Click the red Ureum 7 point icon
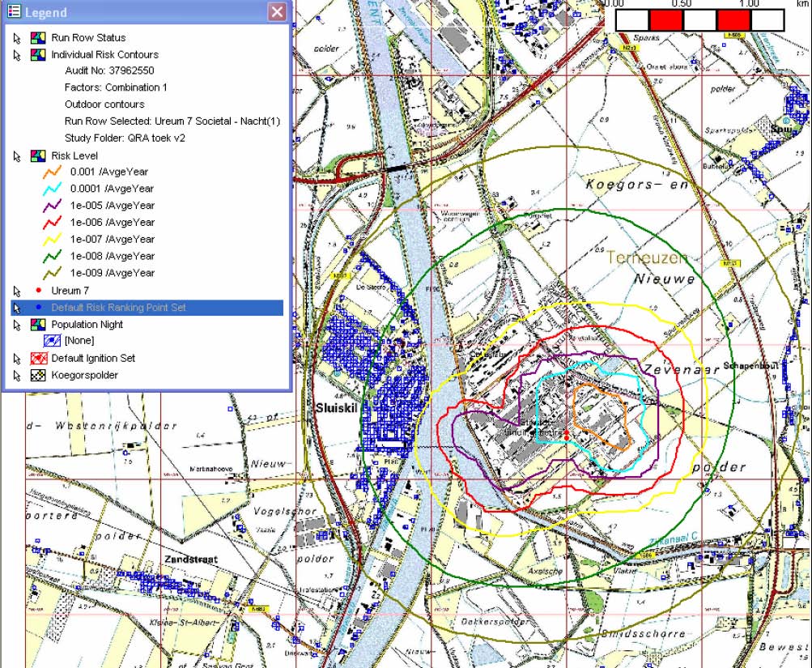This screenshot has height=668, width=812. click(38, 290)
